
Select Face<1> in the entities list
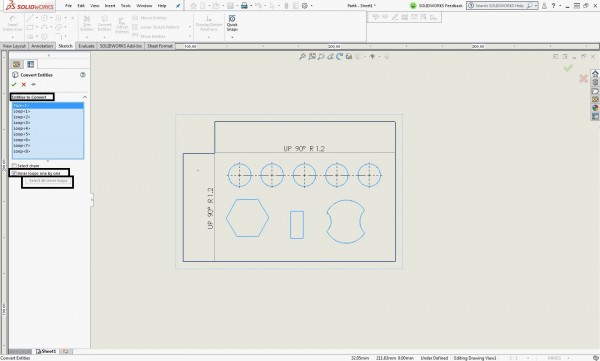pos(48,105)
